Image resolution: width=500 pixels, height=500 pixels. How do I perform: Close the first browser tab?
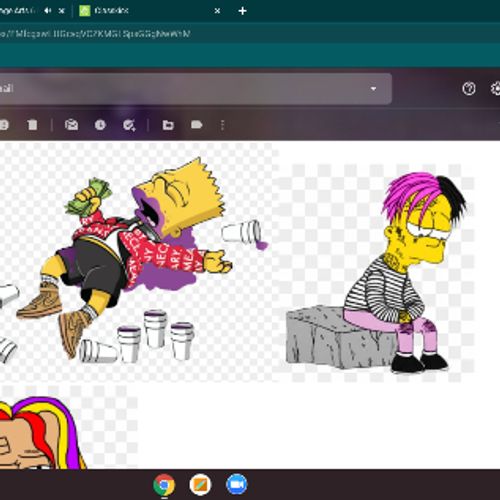[x=62, y=11]
